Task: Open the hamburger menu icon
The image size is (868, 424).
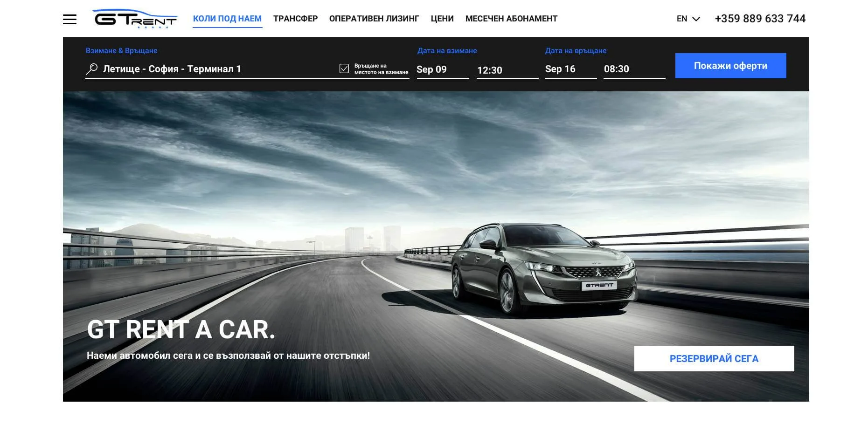Action: click(69, 19)
